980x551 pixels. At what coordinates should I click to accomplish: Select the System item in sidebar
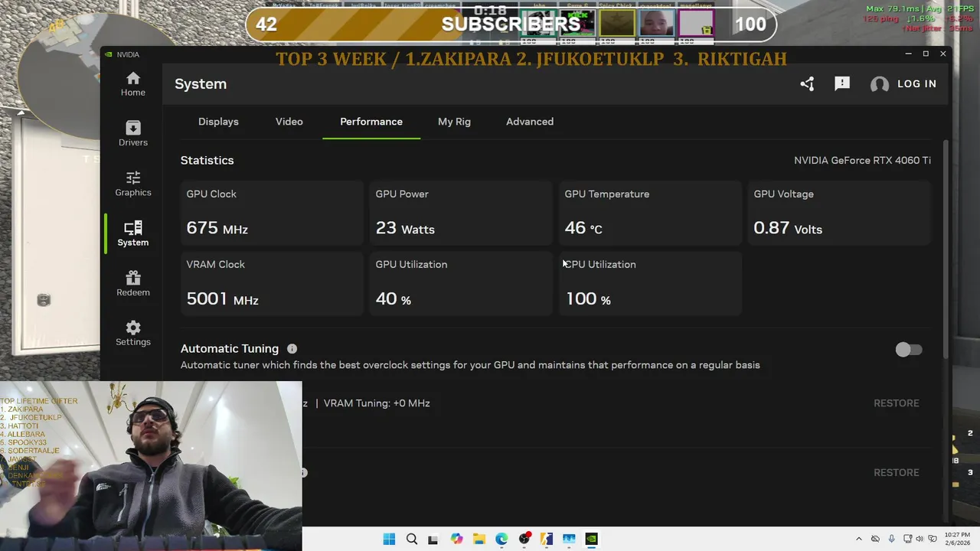click(x=132, y=233)
